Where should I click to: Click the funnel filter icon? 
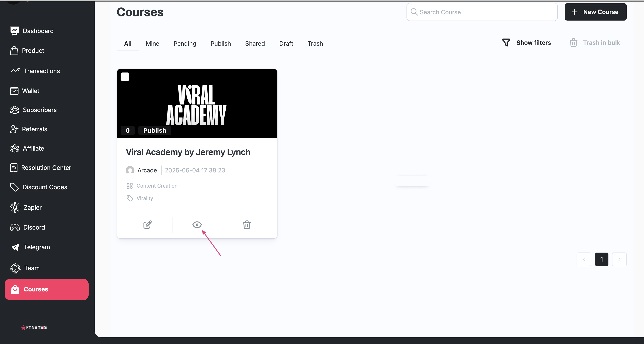pyautogui.click(x=506, y=43)
